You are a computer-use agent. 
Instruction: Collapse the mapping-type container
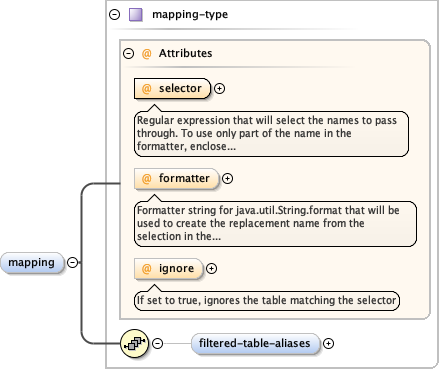115,15
